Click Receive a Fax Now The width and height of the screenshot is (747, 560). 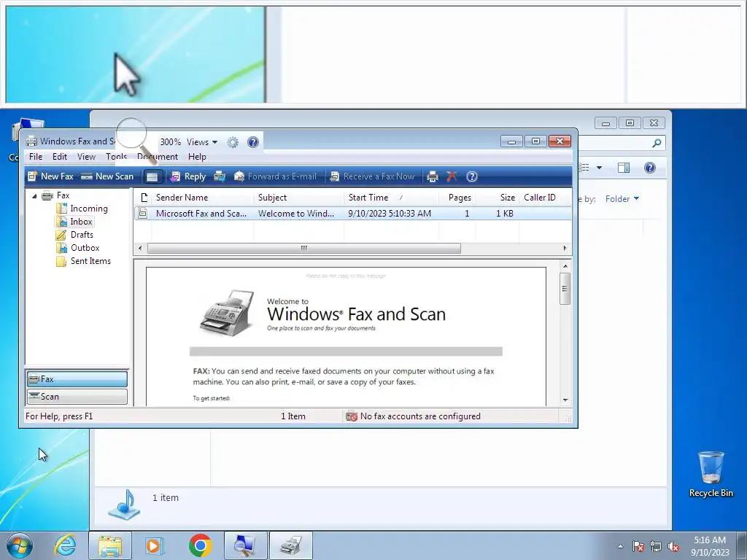(373, 176)
